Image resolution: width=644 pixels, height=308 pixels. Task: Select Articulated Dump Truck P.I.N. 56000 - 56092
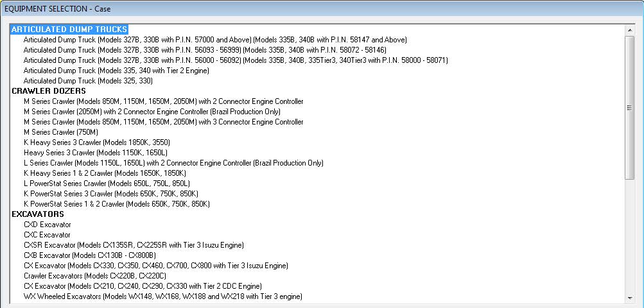(236, 60)
